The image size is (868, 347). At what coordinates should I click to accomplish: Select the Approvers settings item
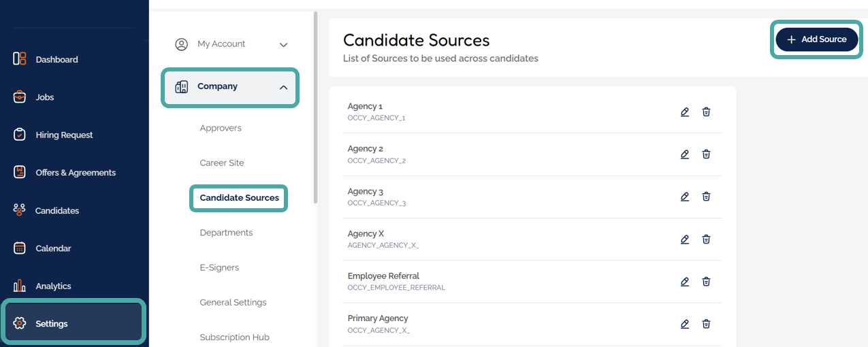tap(221, 128)
